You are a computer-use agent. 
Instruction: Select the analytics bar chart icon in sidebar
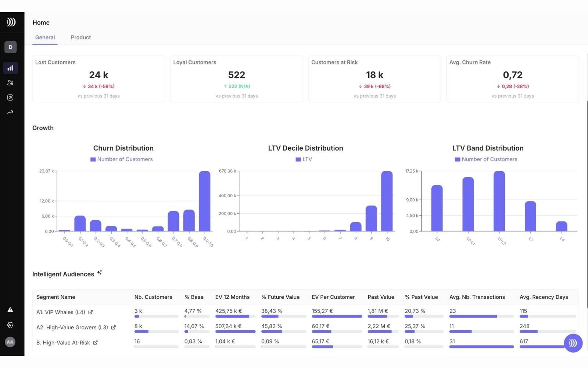(10, 68)
